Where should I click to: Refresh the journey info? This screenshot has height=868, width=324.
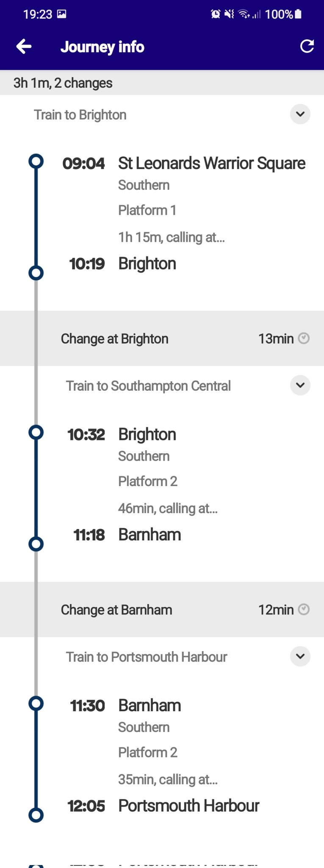click(307, 47)
